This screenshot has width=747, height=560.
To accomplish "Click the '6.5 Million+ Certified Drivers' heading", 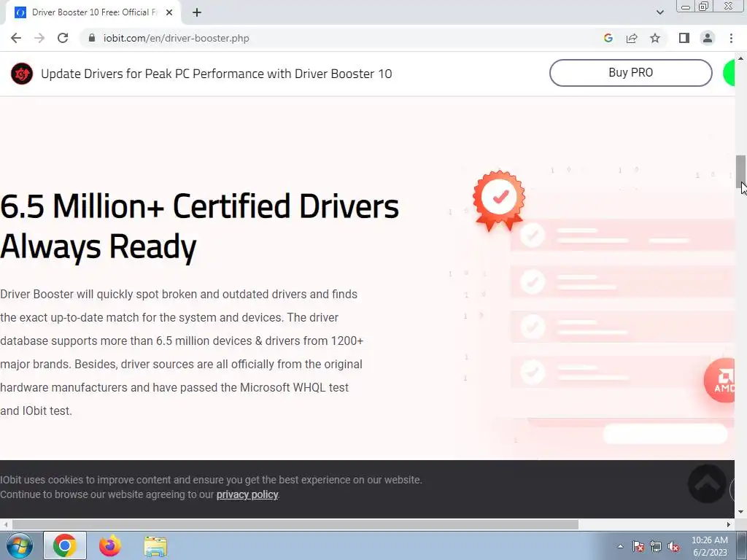I will coord(200,226).
